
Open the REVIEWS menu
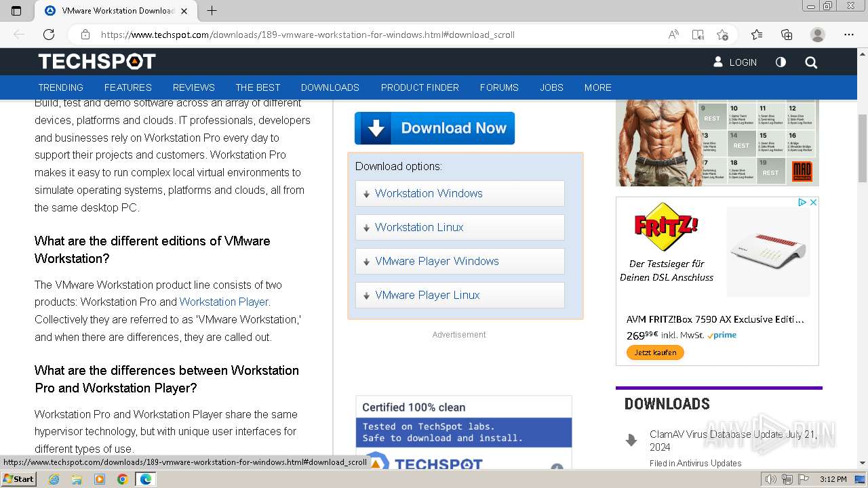194,87
